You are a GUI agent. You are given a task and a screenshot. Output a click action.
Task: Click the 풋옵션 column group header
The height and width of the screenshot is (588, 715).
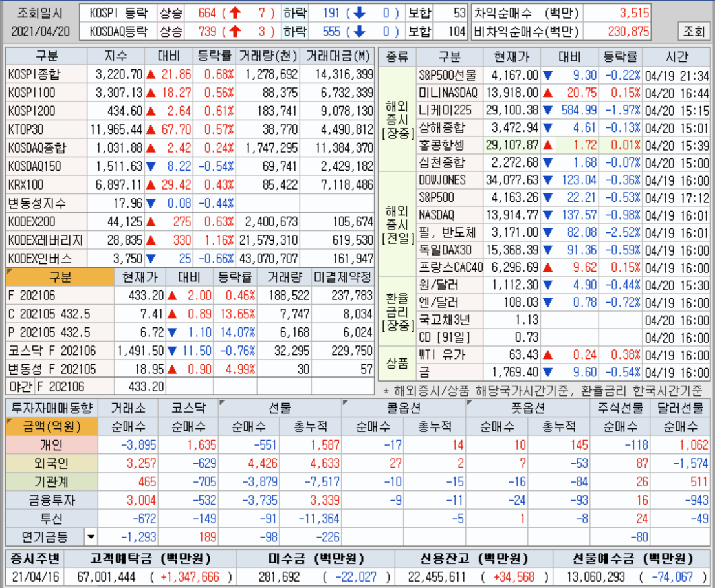(528, 408)
